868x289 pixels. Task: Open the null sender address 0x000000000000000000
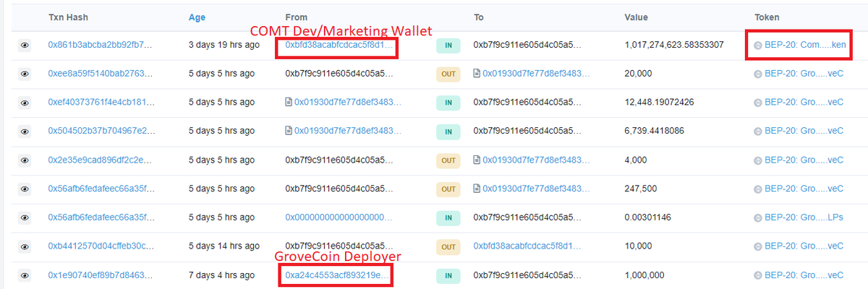339,217
